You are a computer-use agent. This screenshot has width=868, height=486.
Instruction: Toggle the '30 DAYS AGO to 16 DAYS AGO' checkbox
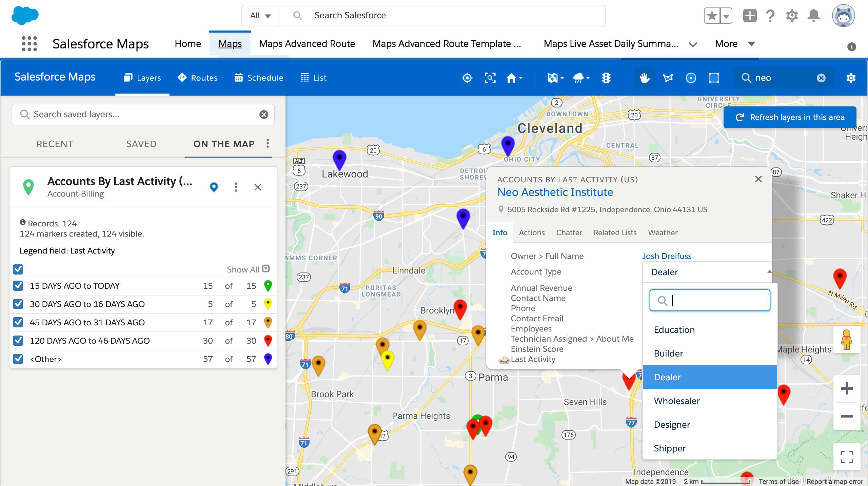[x=18, y=304]
